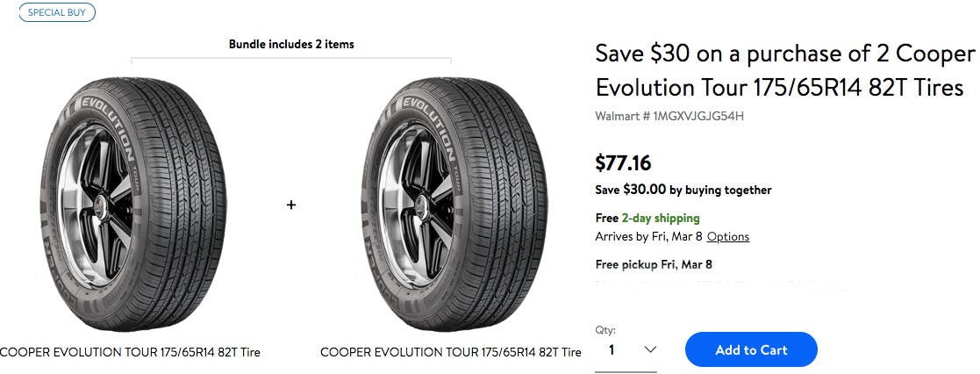The image size is (980, 374).
Task: Open the left tire caption link
Action: click(130, 353)
